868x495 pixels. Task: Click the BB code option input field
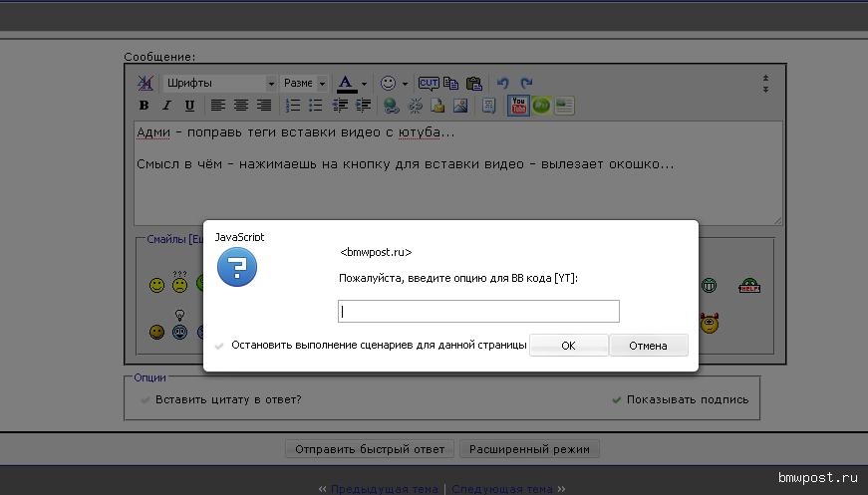pos(478,312)
